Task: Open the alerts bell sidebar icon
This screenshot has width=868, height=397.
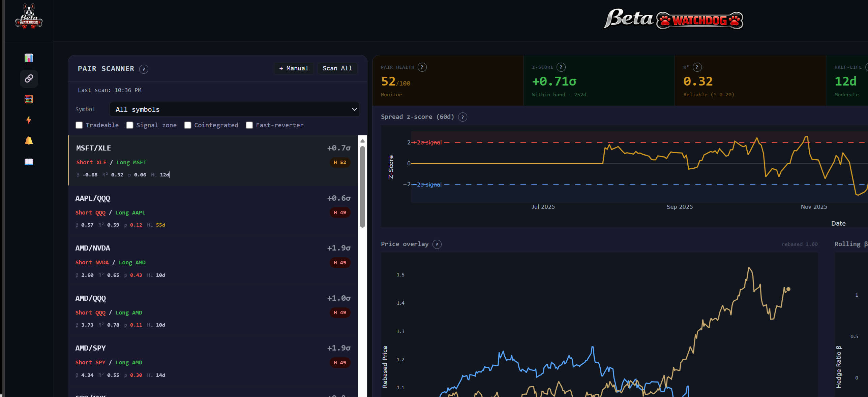Action: pos(29,141)
